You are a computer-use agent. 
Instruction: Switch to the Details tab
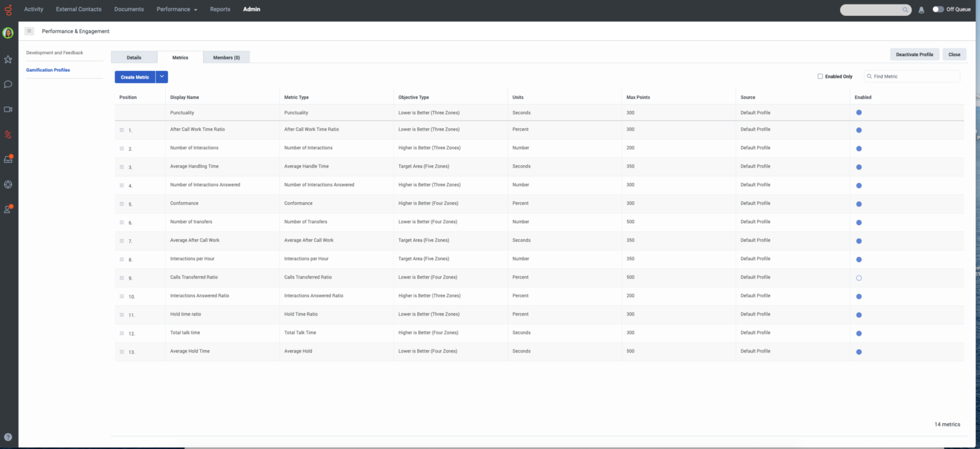click(134, 57)
